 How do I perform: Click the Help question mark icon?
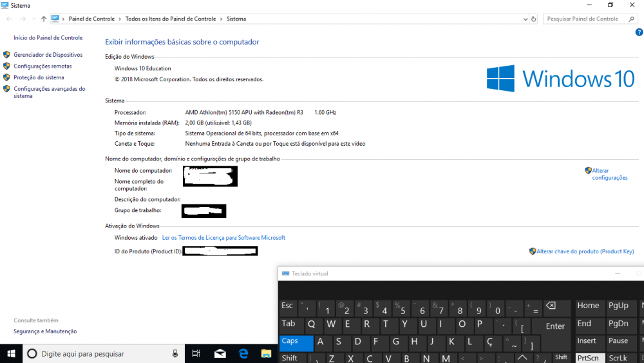[x=639, y=32]
